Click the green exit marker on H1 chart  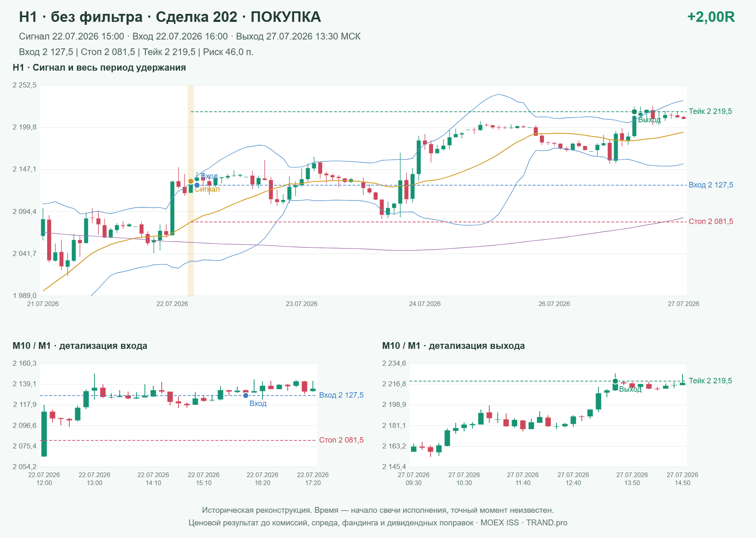[x=634, y=112]
